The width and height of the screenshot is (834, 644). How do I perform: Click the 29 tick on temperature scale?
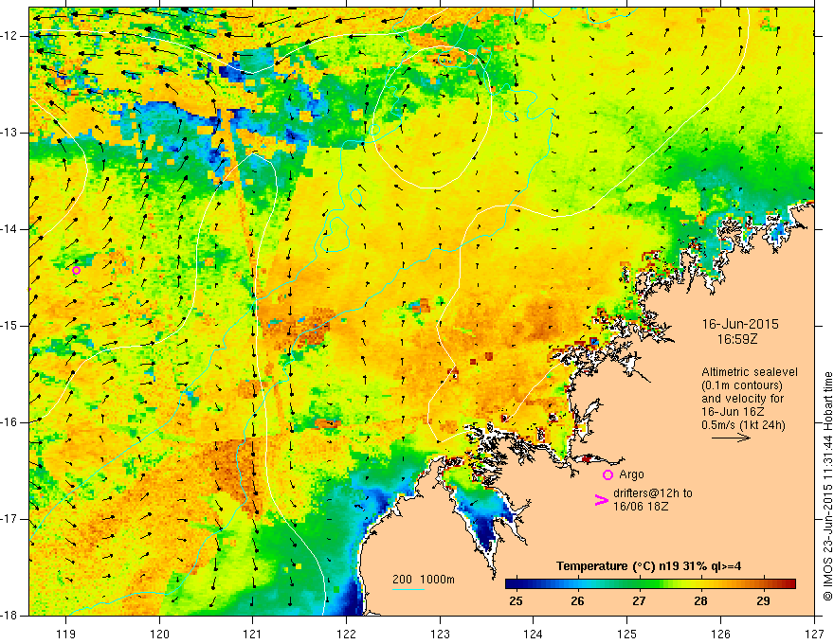point(763,601)
